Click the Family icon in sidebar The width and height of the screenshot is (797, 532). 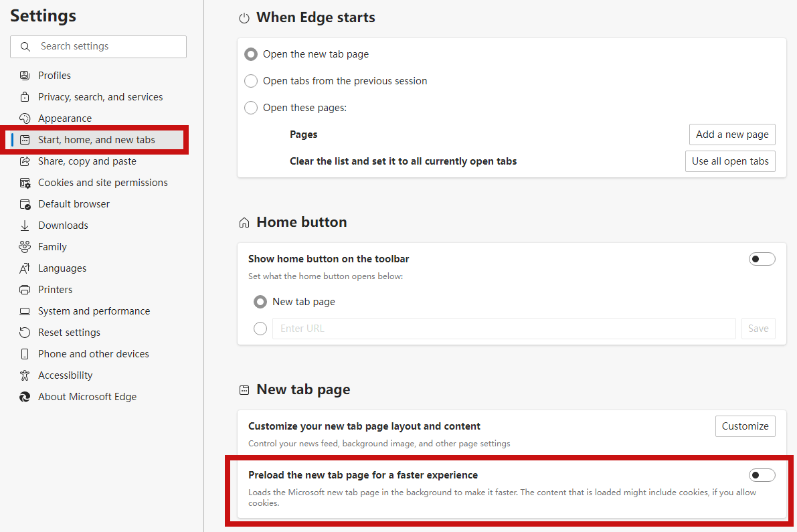24,247
